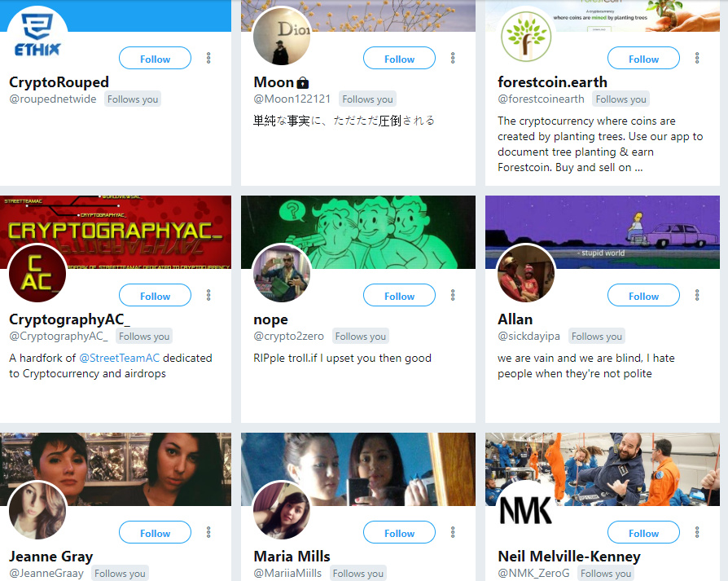Viewport: 728px width, 581px height.
Task: Open the NMK logo avatar
Action: (526, 510)
